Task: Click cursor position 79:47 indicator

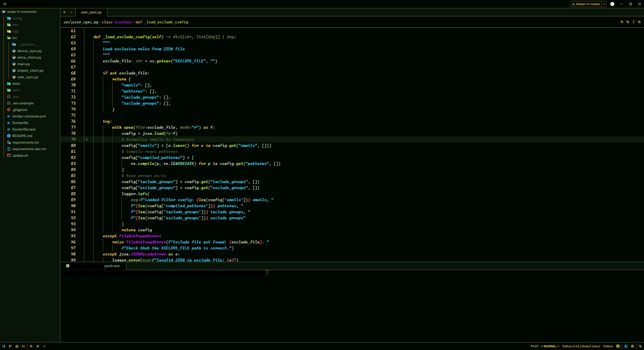Action: tap(534, 346)
